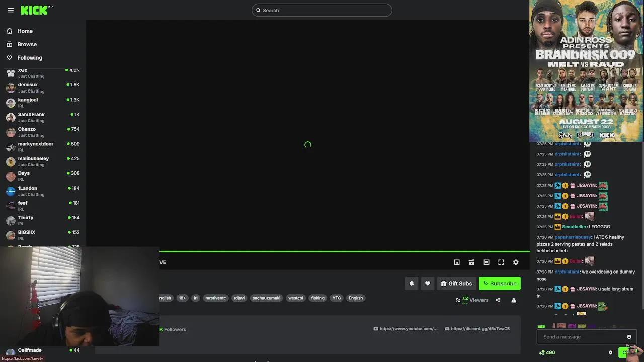This screenshot has width=644, height=362.
Task: Select the rdjavi tag
Action: (x=239, y=298)
